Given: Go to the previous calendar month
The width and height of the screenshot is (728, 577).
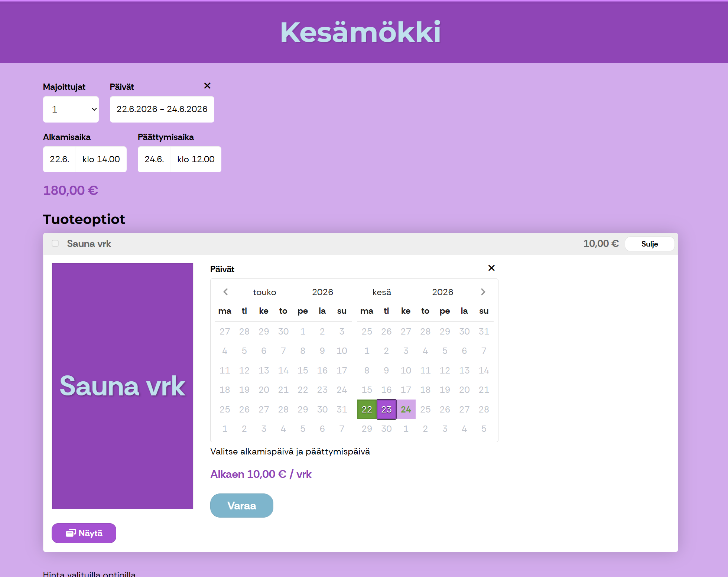Looking at the screenshot, I should click(225, 292).
